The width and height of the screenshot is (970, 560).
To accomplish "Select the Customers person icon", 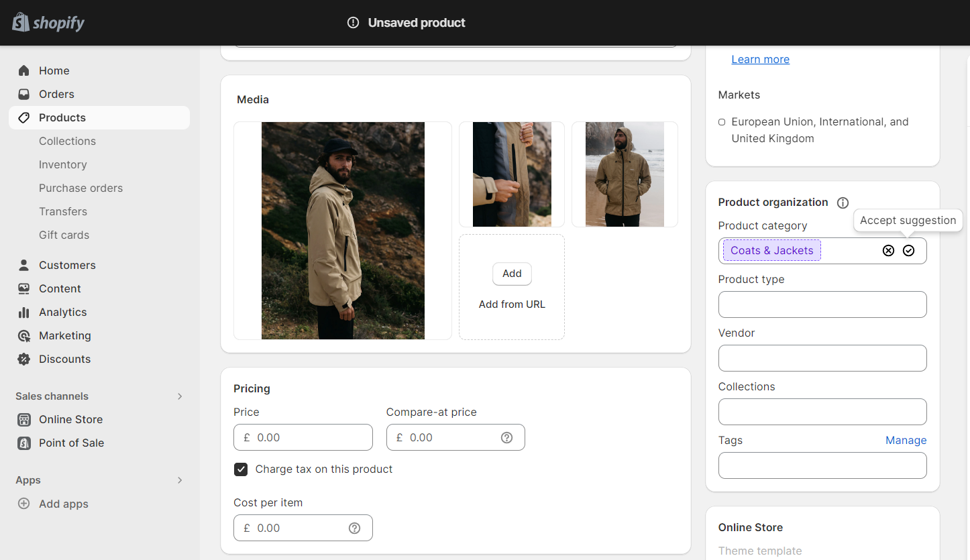I will coord(23,265).
